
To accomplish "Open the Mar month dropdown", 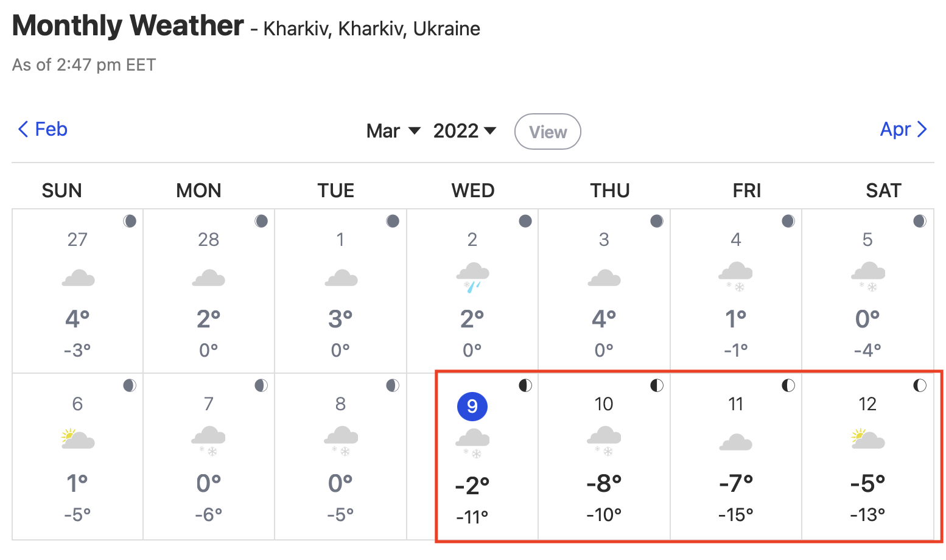I will pos(393,131).
